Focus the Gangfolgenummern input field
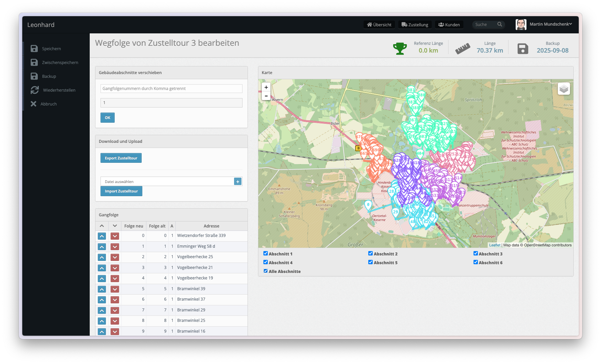Image resolution: width=601 pixels, height=364 pixels. [x=171, y=89]
